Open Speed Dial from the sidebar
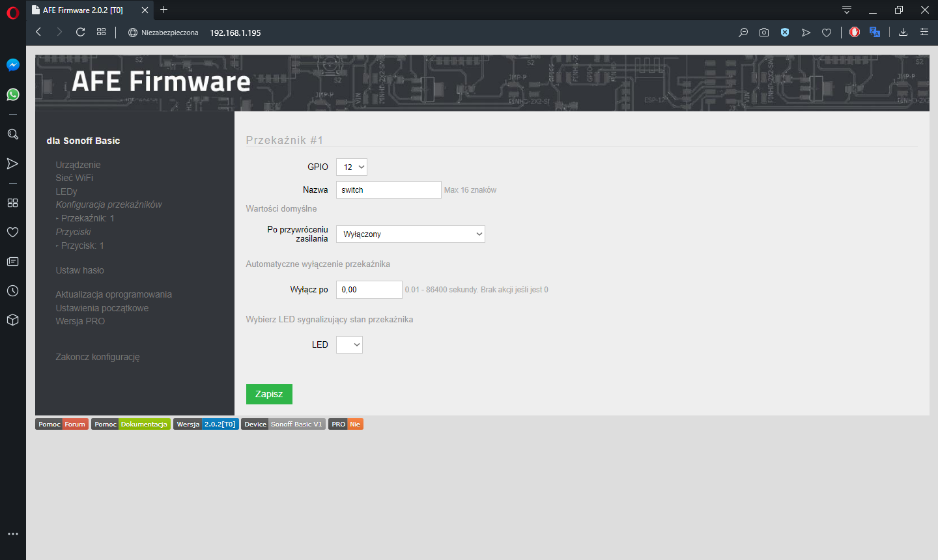 tap(12, 203)
